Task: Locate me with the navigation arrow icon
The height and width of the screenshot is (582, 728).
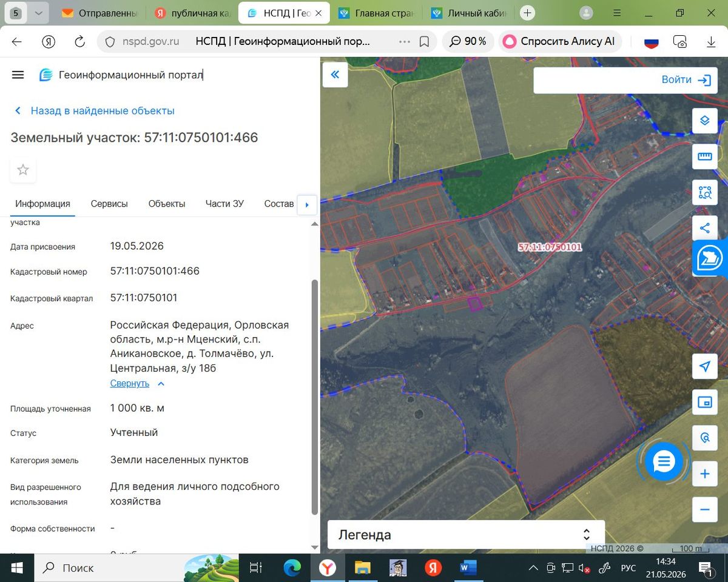Action: (x=704, y=366)
